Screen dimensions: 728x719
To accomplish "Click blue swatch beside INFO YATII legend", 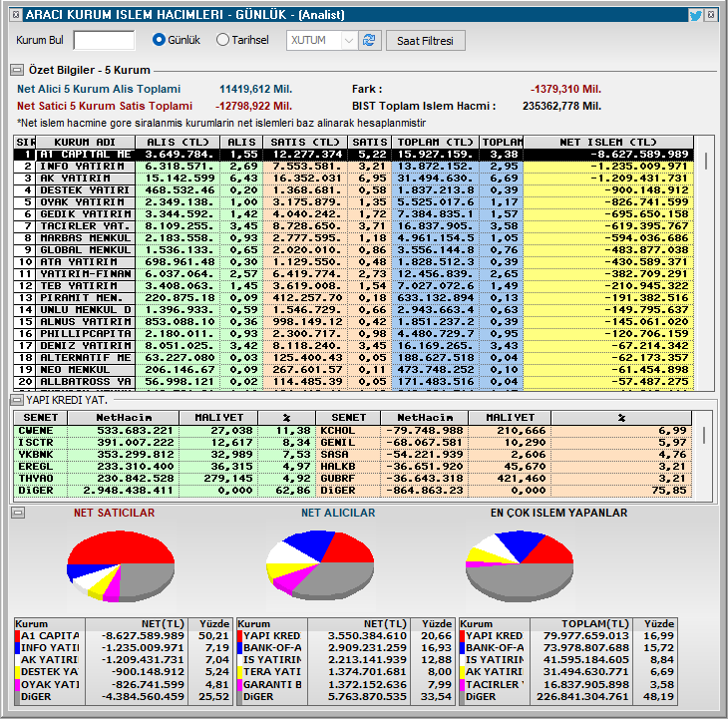I will (17, 648).
